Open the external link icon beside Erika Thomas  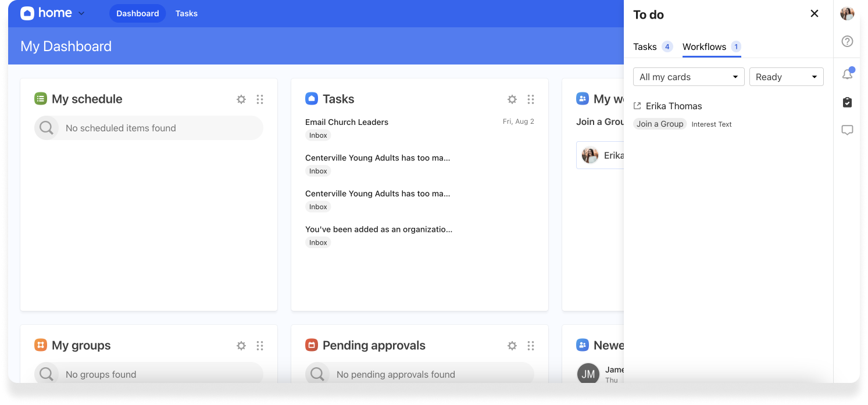[x=637, y=106]
